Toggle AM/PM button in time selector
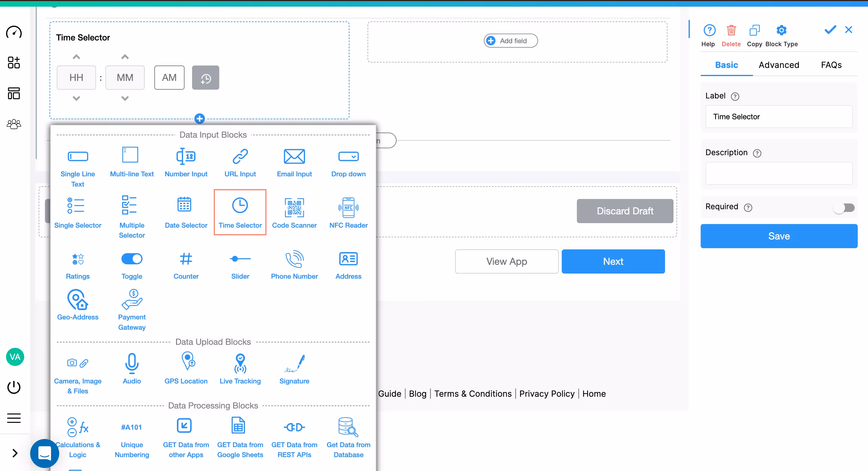This screenshot has width=868, height=471. click(x=169, y=78)
